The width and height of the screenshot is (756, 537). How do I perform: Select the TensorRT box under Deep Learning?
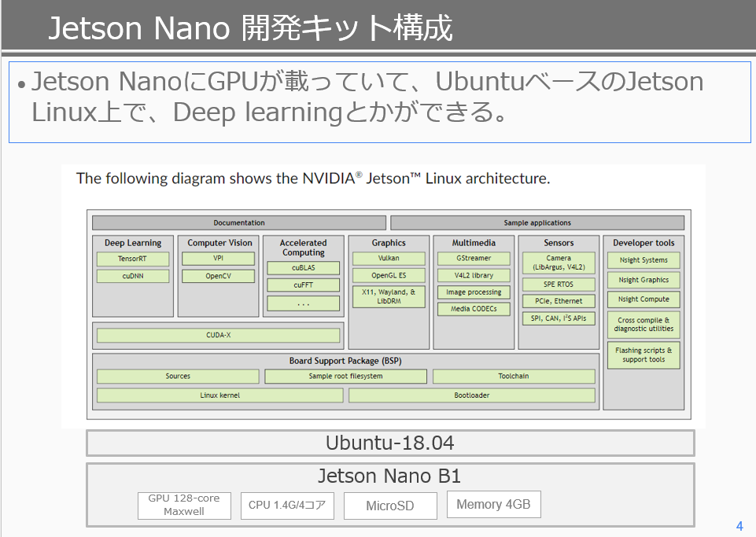[133, 259]
